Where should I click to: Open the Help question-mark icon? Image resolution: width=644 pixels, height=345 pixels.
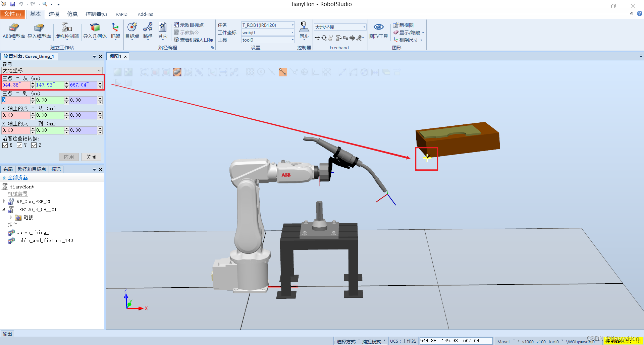640,14
